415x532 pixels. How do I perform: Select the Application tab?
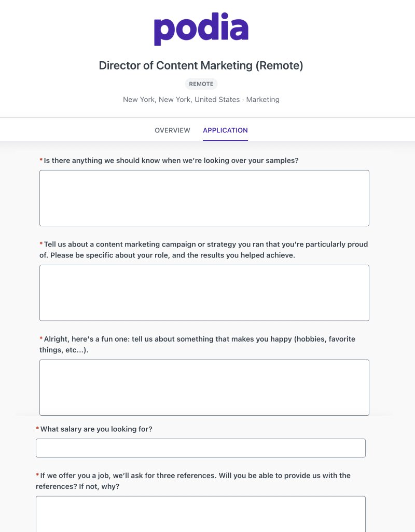(226, 130)
